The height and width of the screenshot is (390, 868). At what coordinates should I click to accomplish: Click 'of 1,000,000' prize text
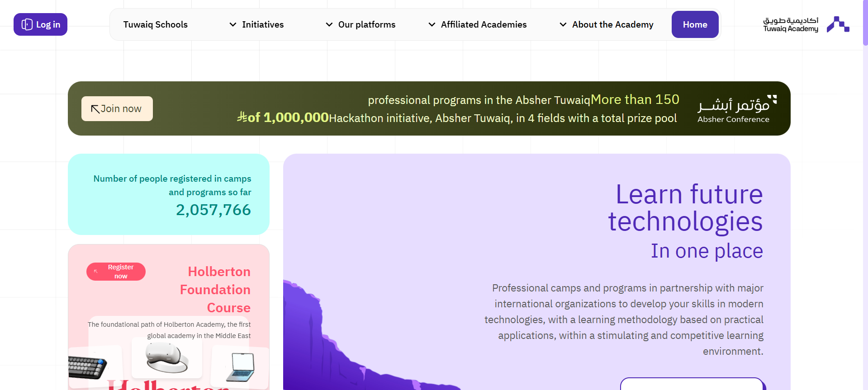tap(288, 117)
